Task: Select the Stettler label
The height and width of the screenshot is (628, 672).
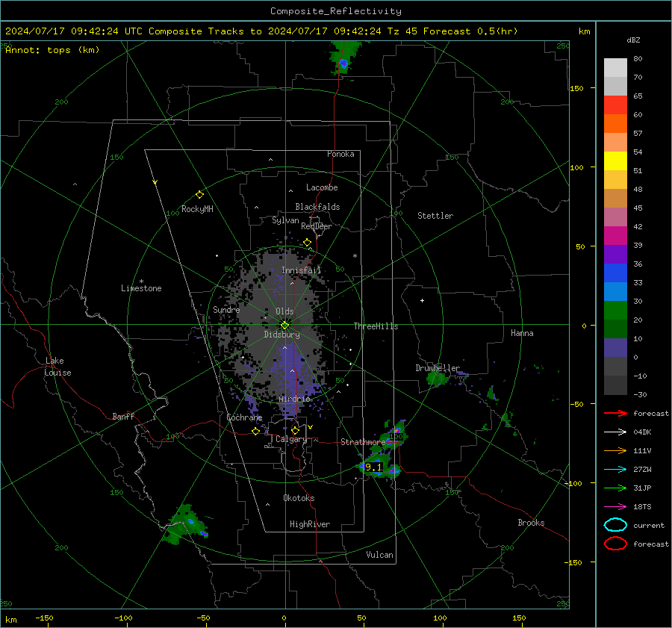Action: point(435,216)
